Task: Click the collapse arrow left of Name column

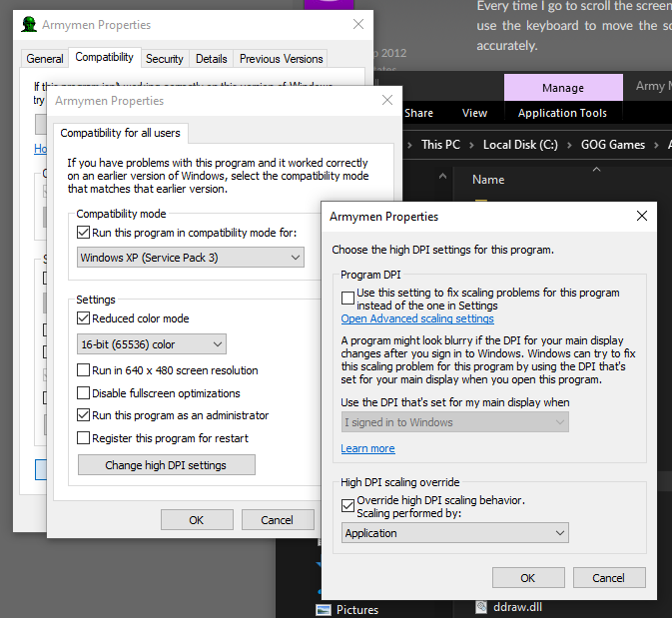Action: click(x=442, y=176)
